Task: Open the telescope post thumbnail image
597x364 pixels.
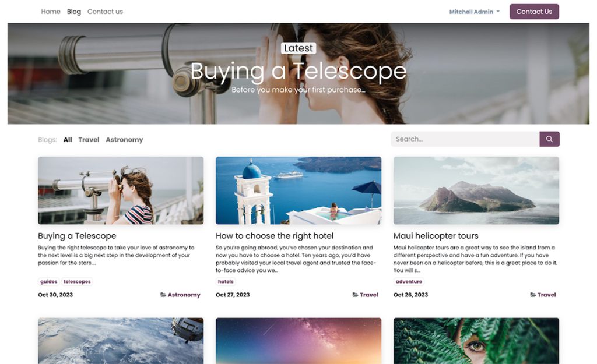Action: point(121,190)
